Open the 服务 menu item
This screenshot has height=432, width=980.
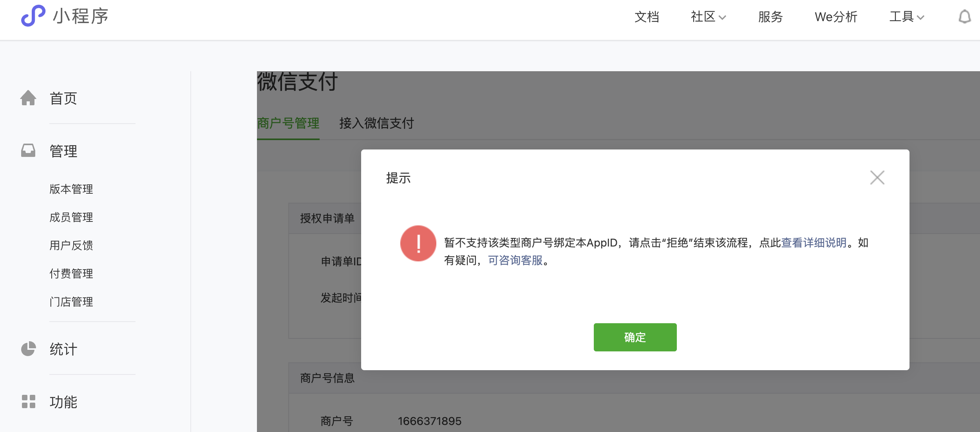770,17
